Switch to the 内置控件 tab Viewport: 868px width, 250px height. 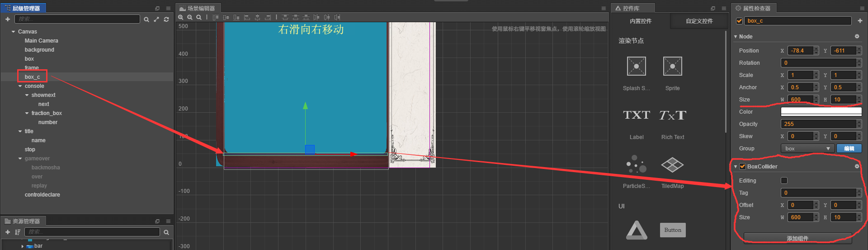(x=641, y=21)
